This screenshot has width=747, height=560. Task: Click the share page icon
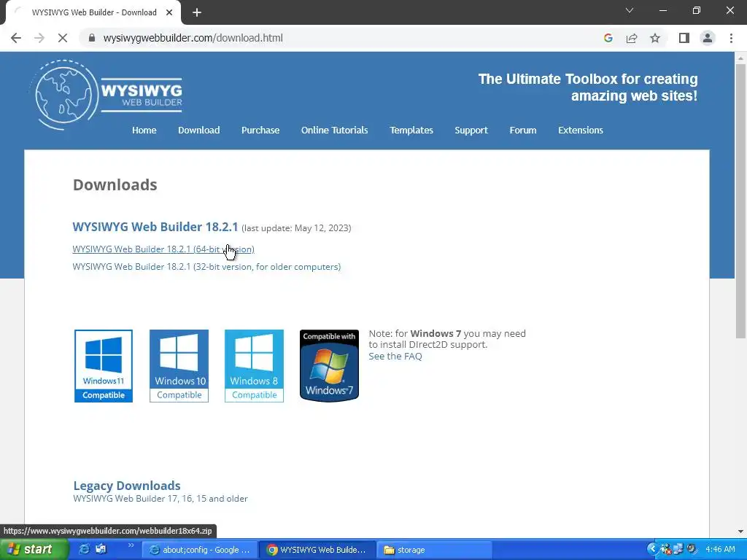(632, 38)
